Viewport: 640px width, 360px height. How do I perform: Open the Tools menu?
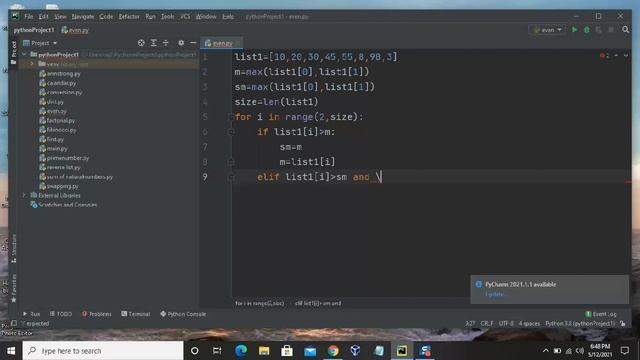pos(167,16)
